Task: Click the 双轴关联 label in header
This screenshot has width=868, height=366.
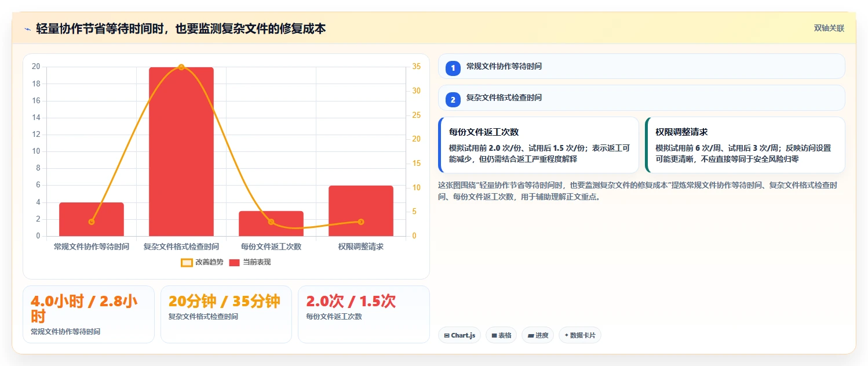Action: pyautogui.click(x=829, y=28)
